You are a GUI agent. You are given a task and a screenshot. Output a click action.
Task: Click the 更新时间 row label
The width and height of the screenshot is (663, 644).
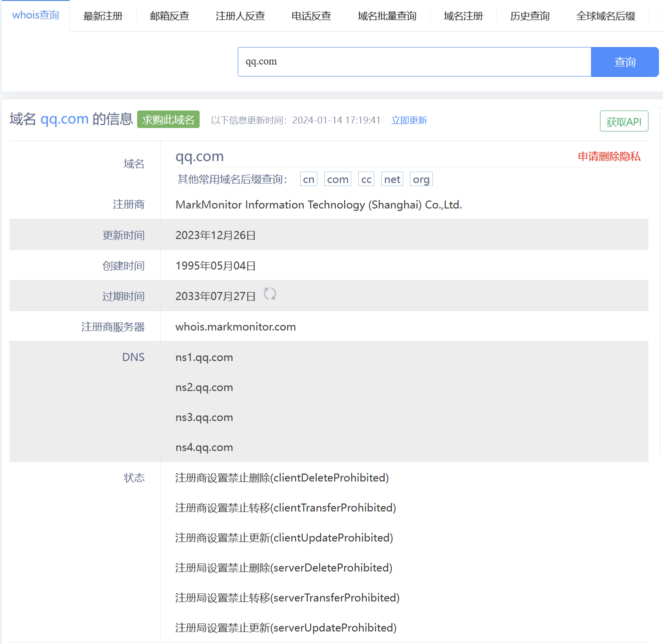pyautogui.click(x=124, y=235)
